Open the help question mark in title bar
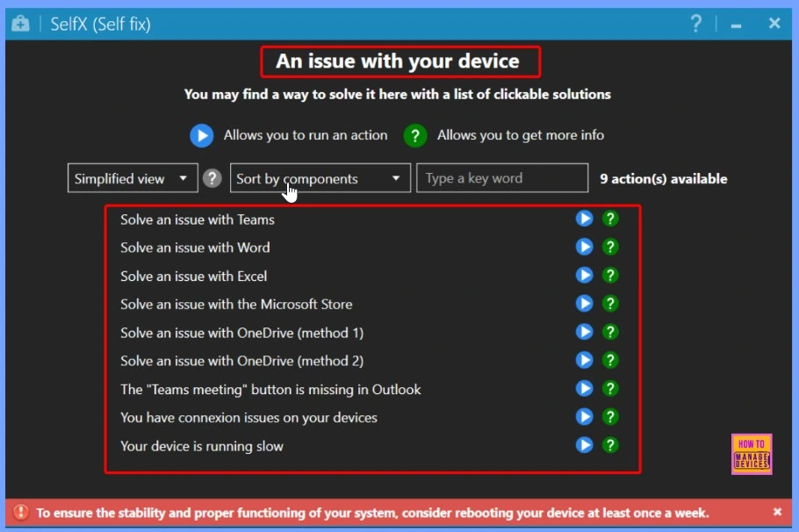 point(696,23)
